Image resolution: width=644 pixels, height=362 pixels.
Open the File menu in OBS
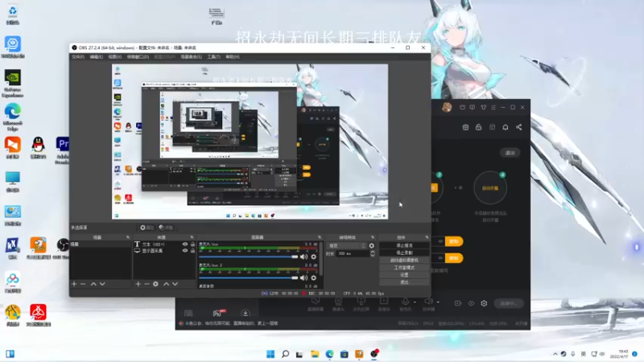pos(77,57)
